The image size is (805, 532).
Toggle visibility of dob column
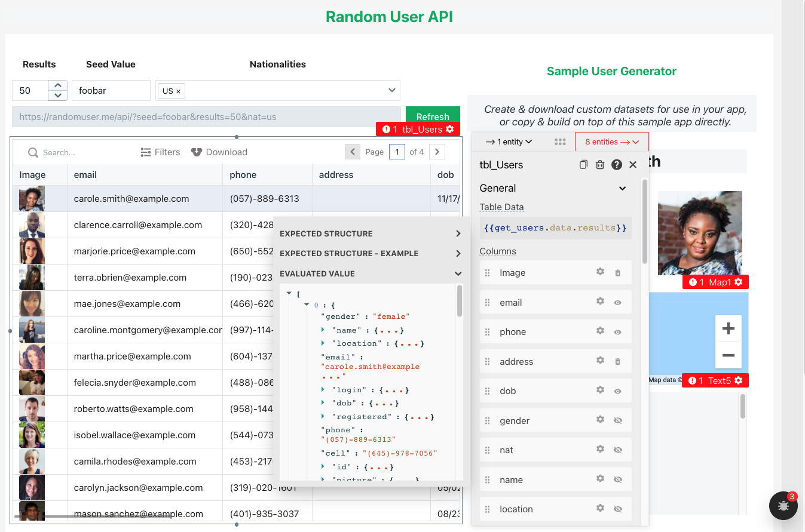click(618, 391)
